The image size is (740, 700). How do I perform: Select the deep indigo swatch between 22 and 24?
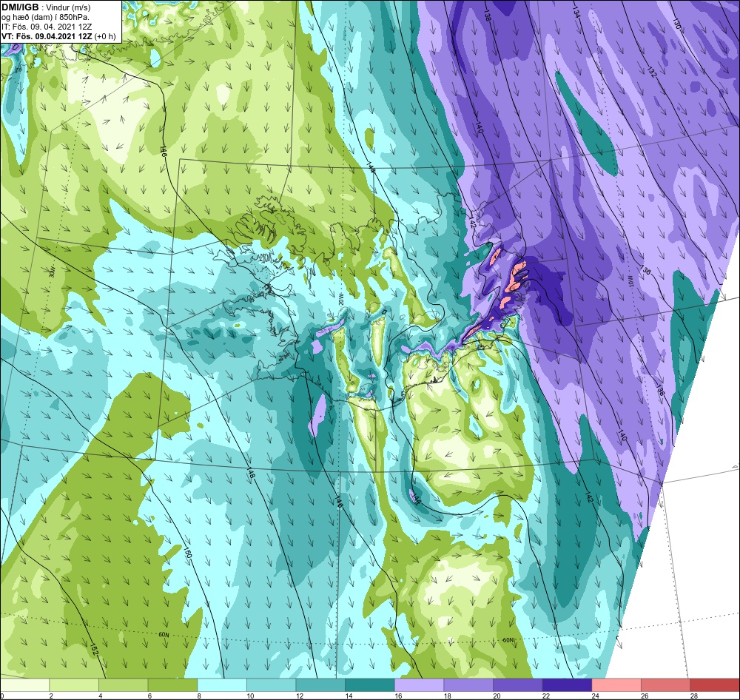coord(568,685)
